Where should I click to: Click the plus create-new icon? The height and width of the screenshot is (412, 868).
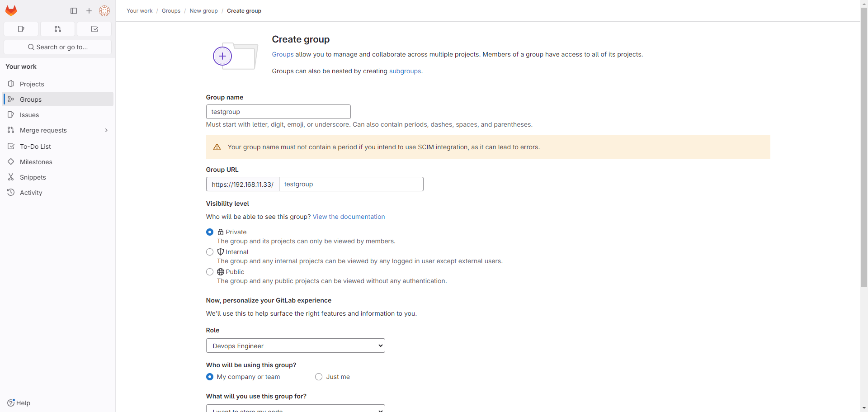click(x=89, y=11)
